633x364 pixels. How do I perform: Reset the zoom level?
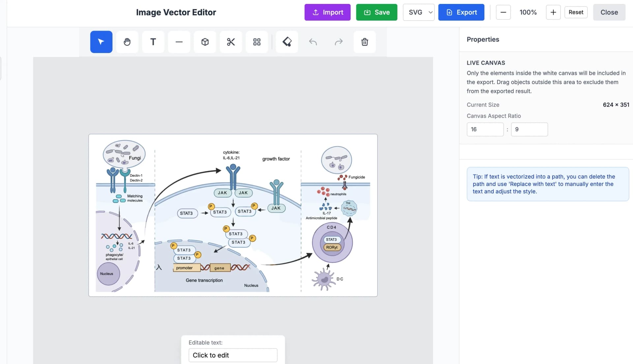click(576, 12)
